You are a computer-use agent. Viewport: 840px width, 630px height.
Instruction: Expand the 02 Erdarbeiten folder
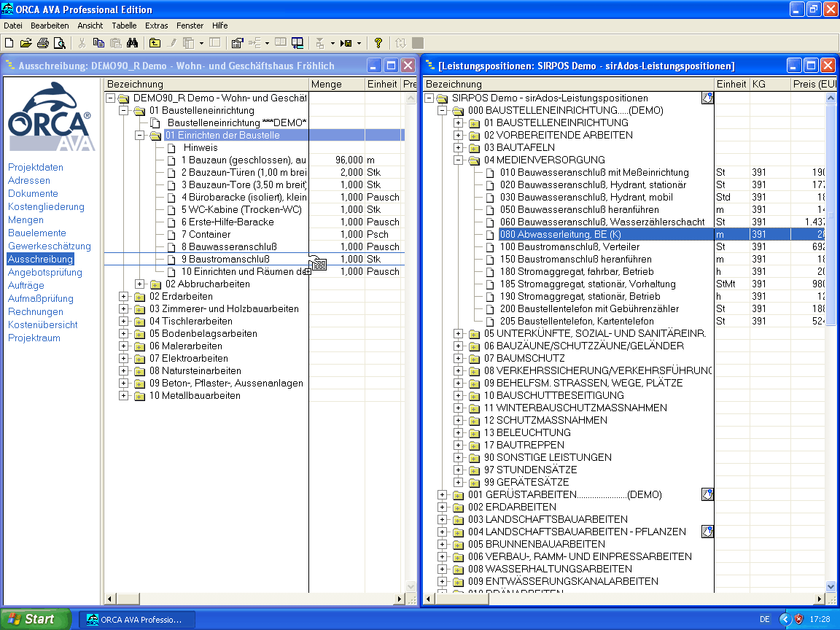(x=123, y=296)
